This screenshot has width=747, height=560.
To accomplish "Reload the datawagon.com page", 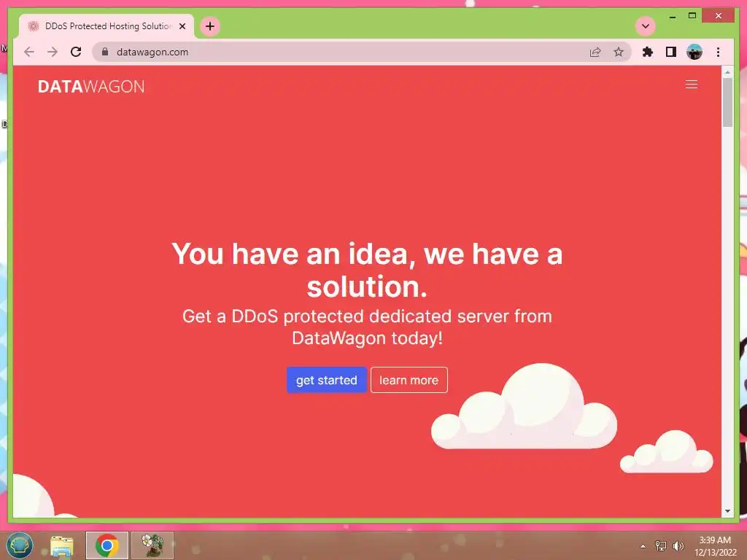I will [76, 52].
